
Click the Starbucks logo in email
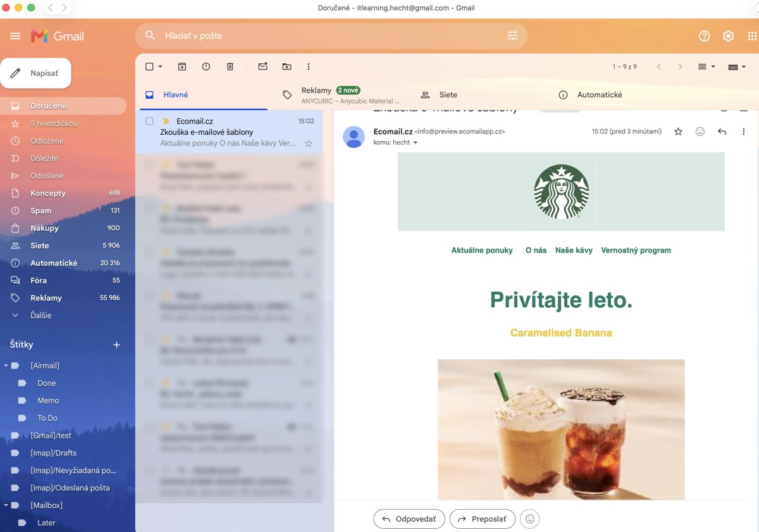562,192
